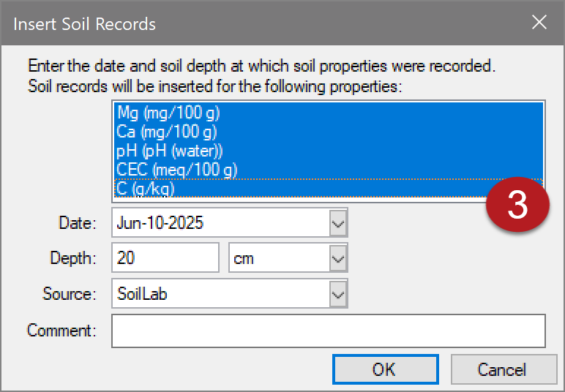The height and width of the screenshot is (392, 565).
Task: Select the C (g/kg) list item
Action: [329, 188]
